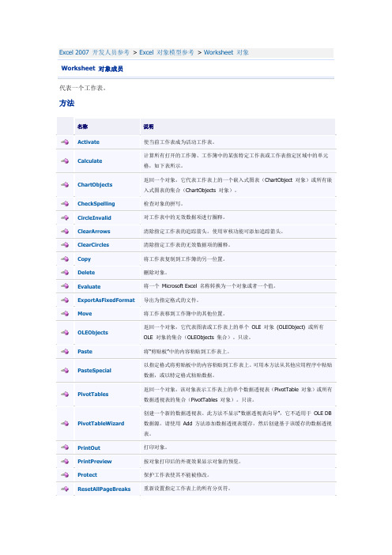Open the PrintPreview method link
The width and height of the screenshot is (392, 555).
click(95, 461)
